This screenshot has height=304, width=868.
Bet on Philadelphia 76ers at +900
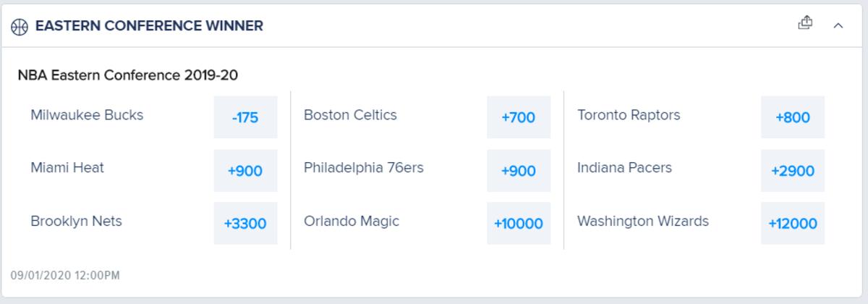519,171
